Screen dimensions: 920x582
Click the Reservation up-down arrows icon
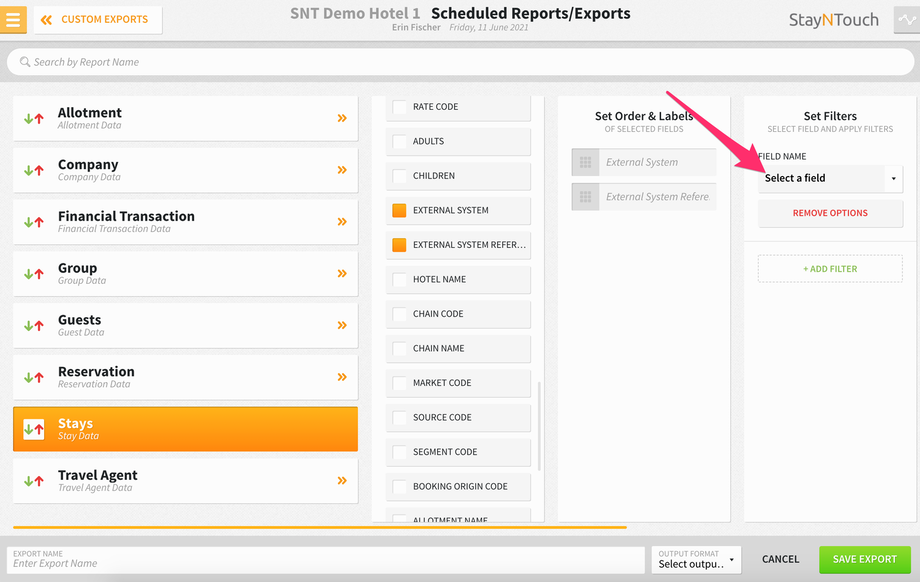click(x=33, y=377)
